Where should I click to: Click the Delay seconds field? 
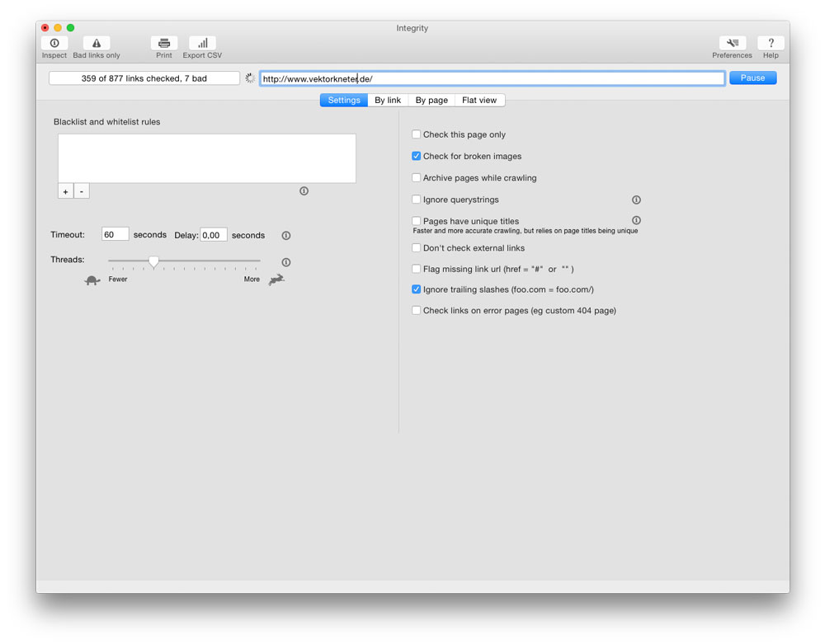tap(214, 234)
